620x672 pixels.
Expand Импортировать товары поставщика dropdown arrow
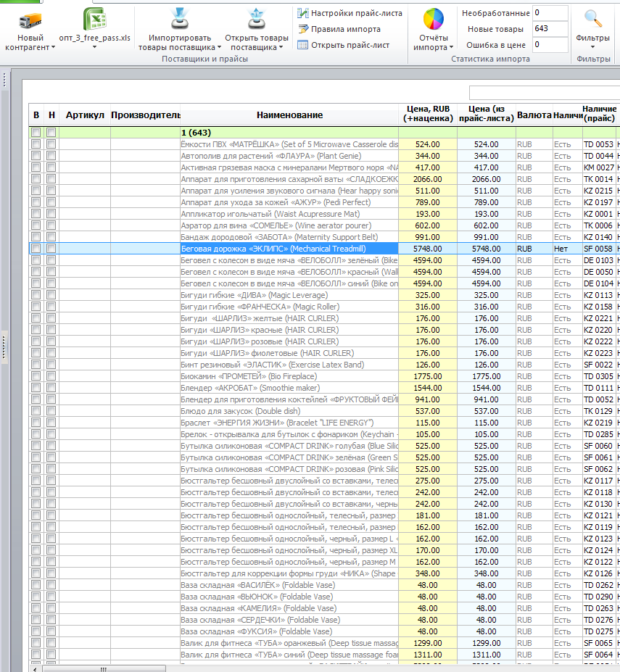(219, 48)
